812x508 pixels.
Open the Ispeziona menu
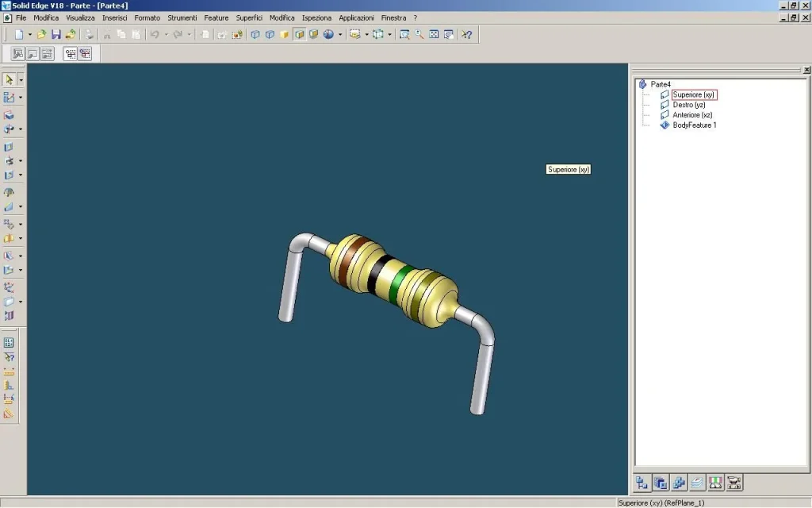pos(316,17)
